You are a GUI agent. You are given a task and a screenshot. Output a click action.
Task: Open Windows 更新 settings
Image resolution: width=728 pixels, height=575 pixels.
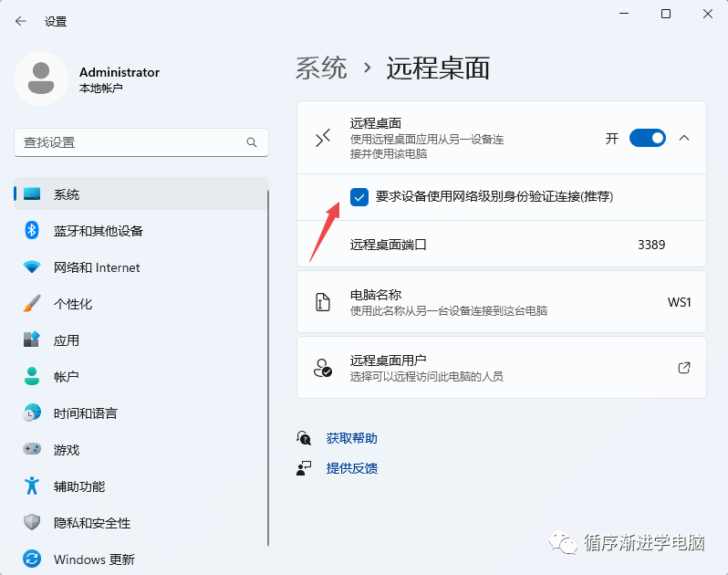141,559
